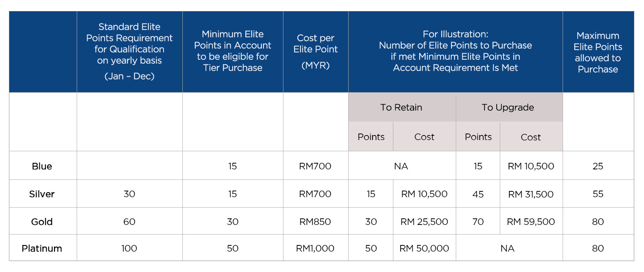Select the Minimum Elite Points in Account header
This screenshot has width=644, height=272.
[x=233, y=52]
